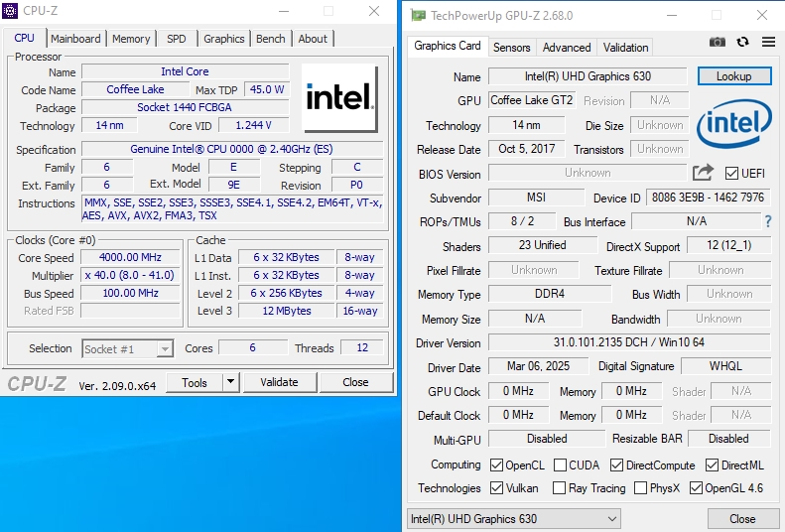Viewport: 785px width, 532px height.
Task: Click the GPU-Z refresh icon
Action: [743, 42]
